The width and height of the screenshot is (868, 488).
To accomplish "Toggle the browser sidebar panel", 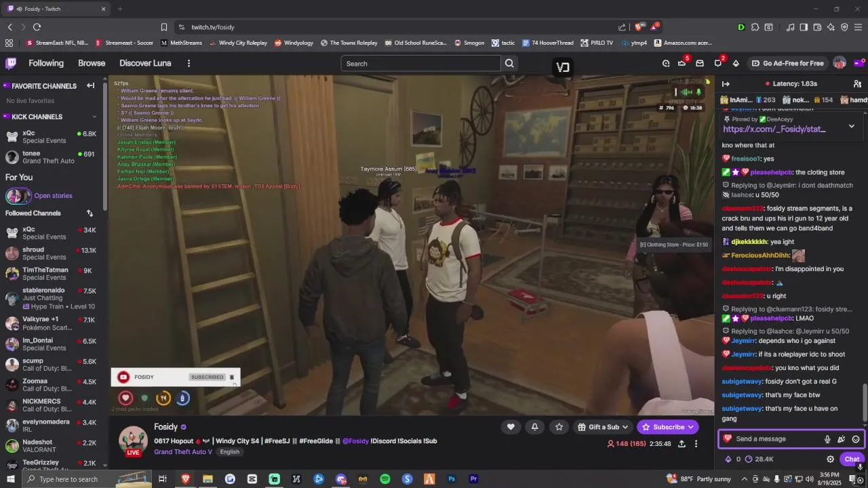I will pos(804,27).
